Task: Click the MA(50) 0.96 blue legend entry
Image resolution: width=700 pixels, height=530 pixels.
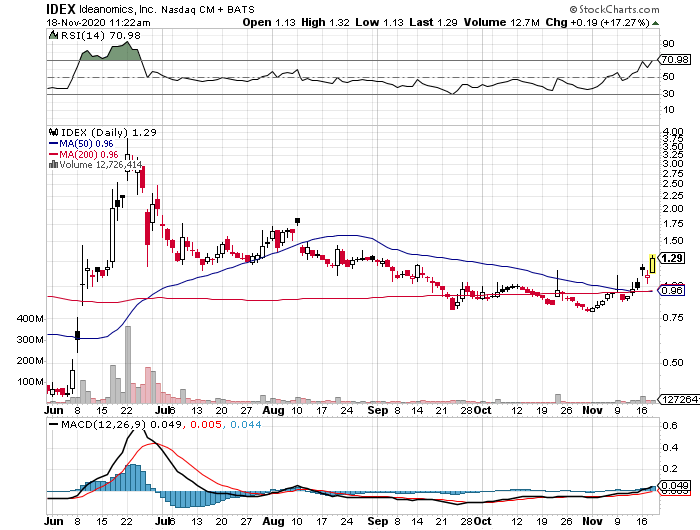Action: pyautogui.click(x=81, y=144)
